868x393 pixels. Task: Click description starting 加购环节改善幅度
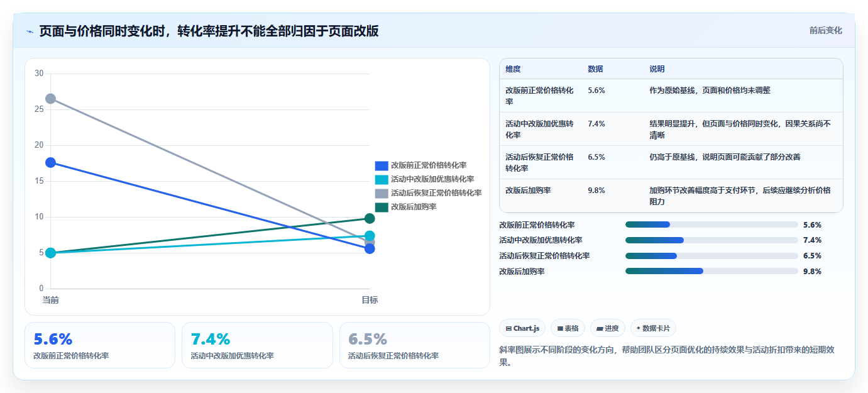point(740,196)
